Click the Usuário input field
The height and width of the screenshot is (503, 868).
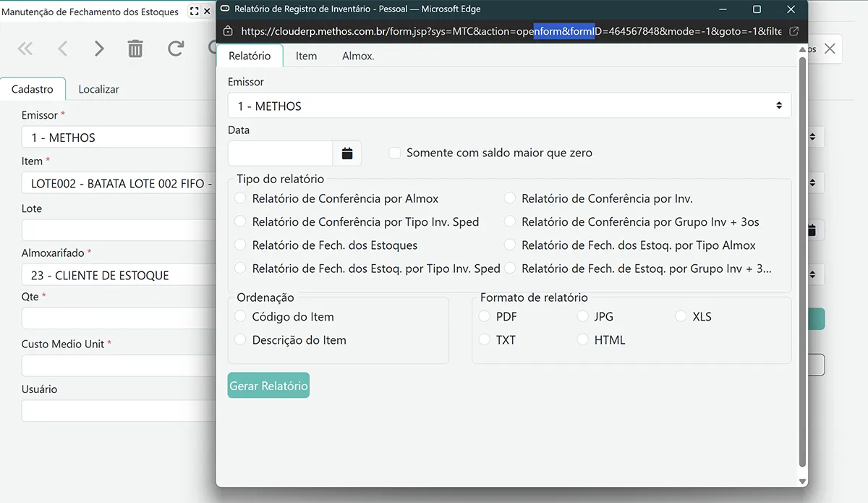[119, 410]
